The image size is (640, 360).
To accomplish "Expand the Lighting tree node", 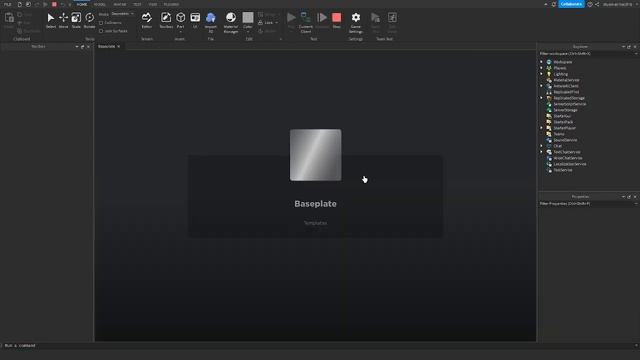I will pyautogui.click(x=542, y=74).
